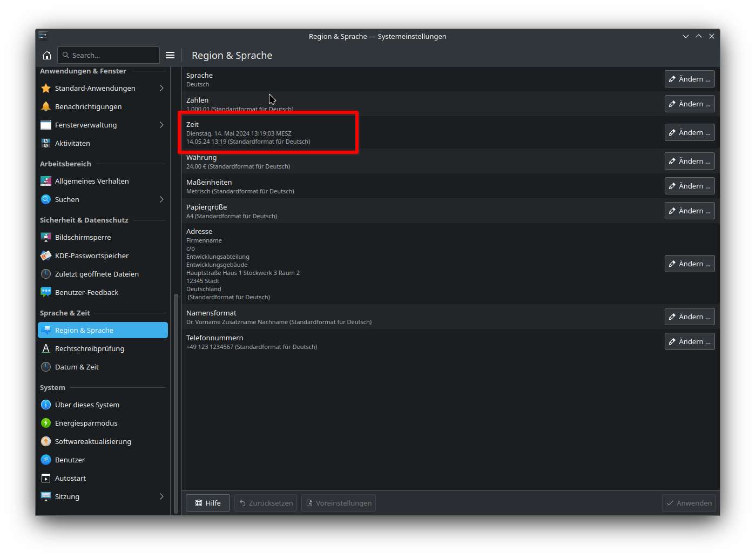Open Benachrichtigungen via its bell icon
The height and width of the screenshot is (558, 756).
tap(46, 106)
